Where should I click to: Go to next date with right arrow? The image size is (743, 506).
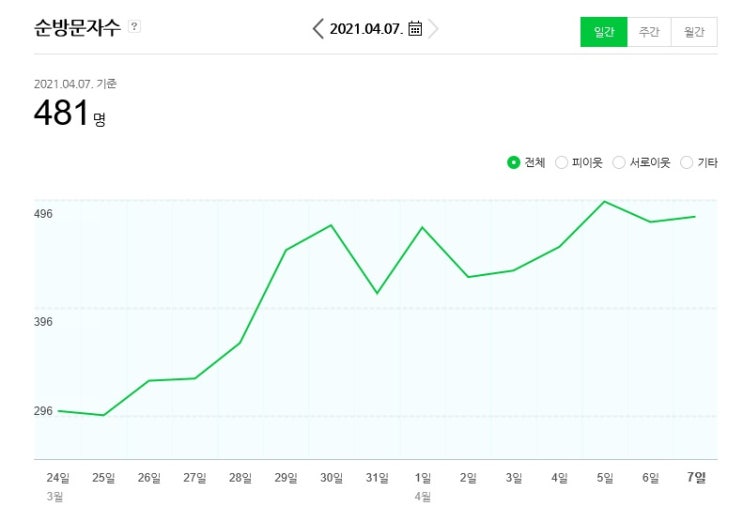coord(433,29)
